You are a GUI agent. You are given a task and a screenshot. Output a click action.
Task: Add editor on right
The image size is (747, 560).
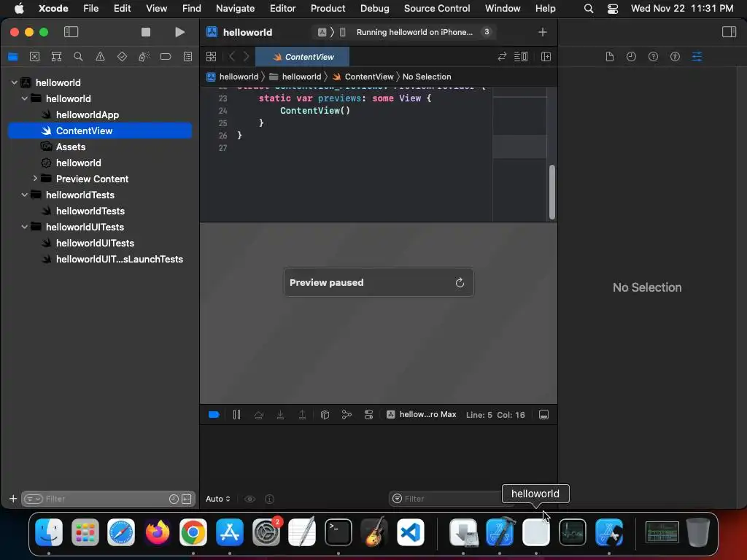coord(546,57)
